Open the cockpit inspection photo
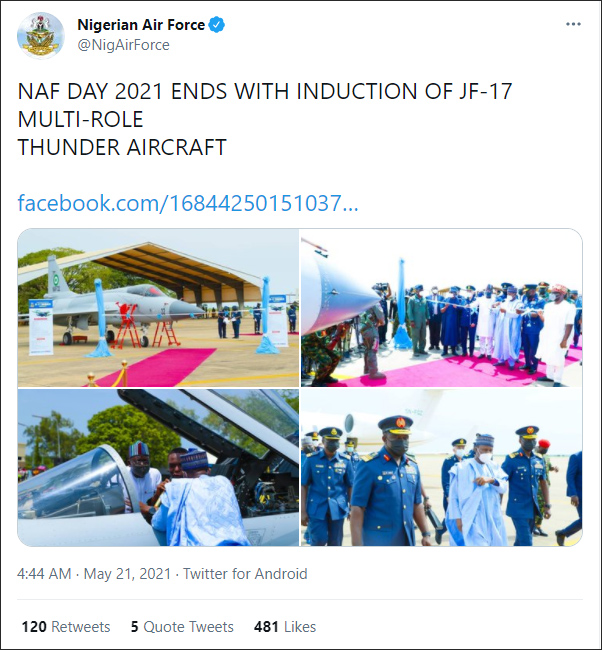 [x=158, y=467]
